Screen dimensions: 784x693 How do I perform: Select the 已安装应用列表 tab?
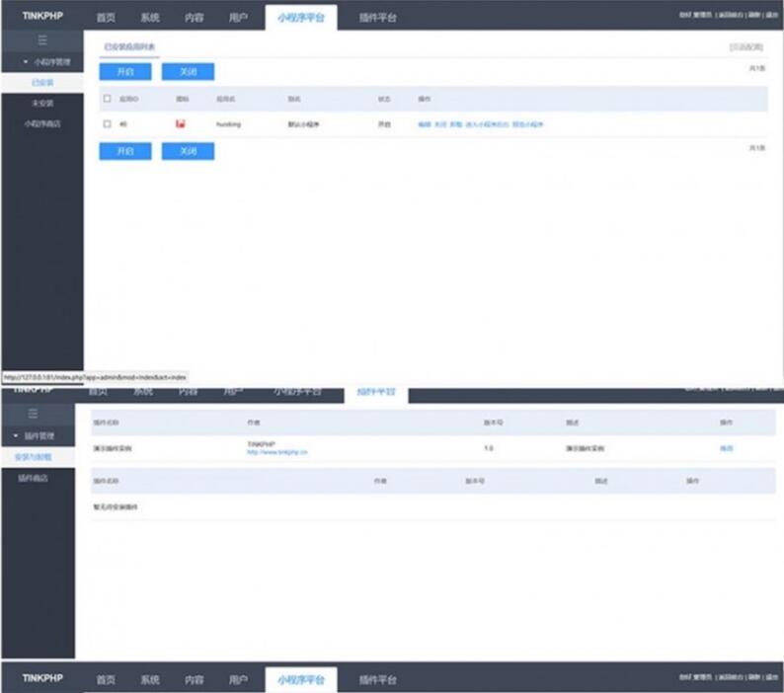(129, 46)
